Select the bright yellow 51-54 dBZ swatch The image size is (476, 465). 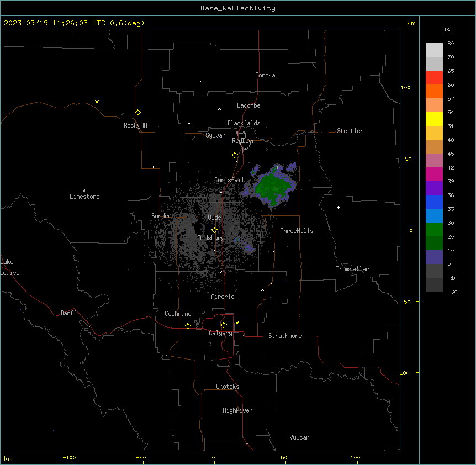click(434, 119)
